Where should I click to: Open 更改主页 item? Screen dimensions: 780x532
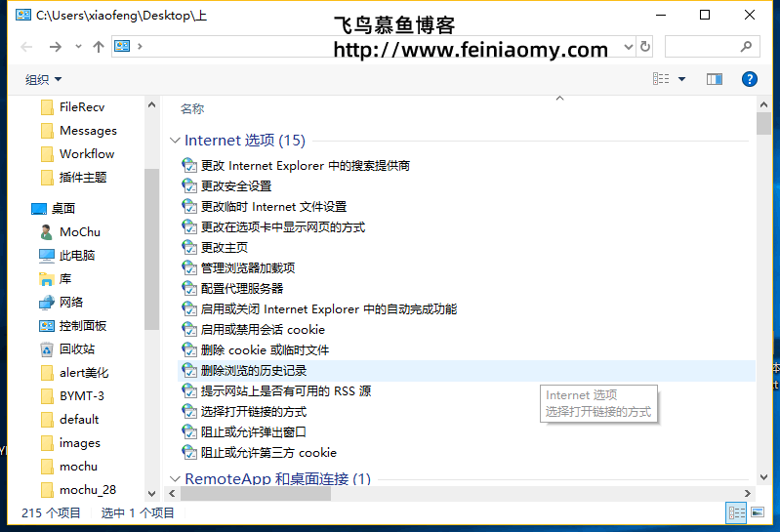pos(215,248)
